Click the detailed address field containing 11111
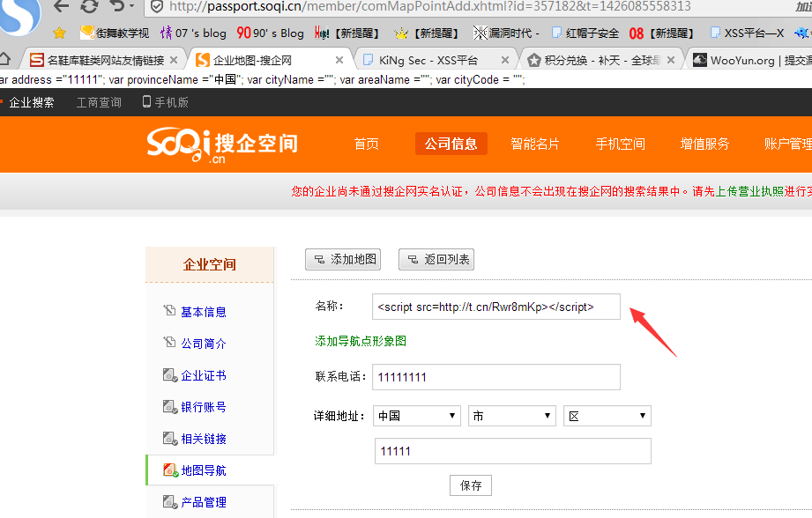Viewport: 812px width, 518px height. [x=512, y=451]
